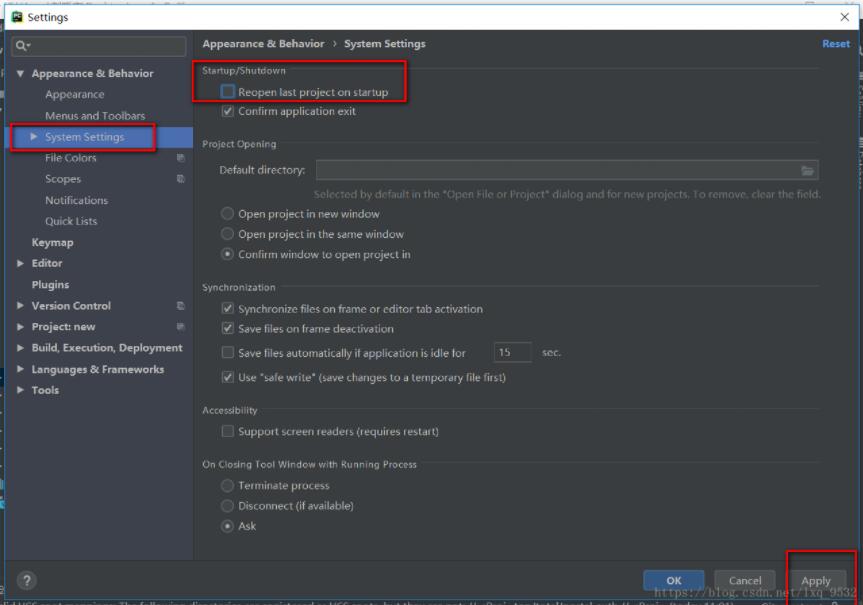Open Notifications settings page
This screenshot has width=863, height=605.
[x=77, y=200]
